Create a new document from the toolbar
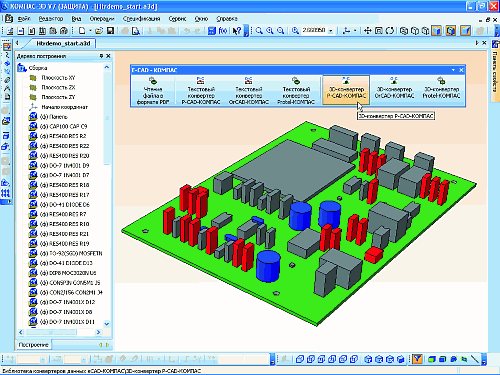 (82, 31)
